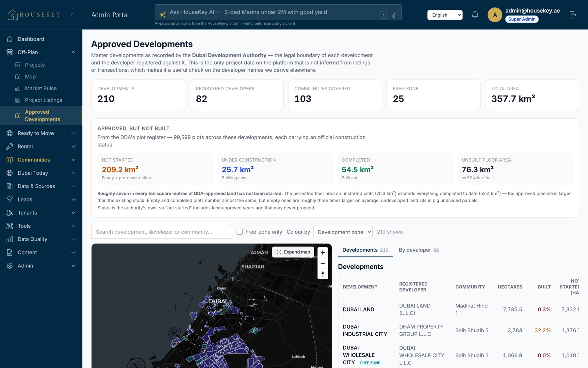The width and height of the screenshot is (588, 368).
Task: Click the Tools wrench icon
Action: 10,226
